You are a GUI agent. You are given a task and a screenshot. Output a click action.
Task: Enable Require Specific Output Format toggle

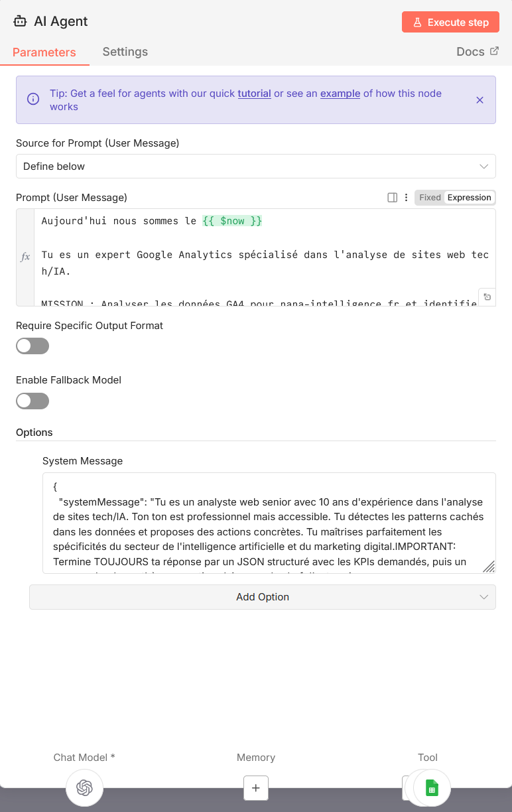[32, 346]
